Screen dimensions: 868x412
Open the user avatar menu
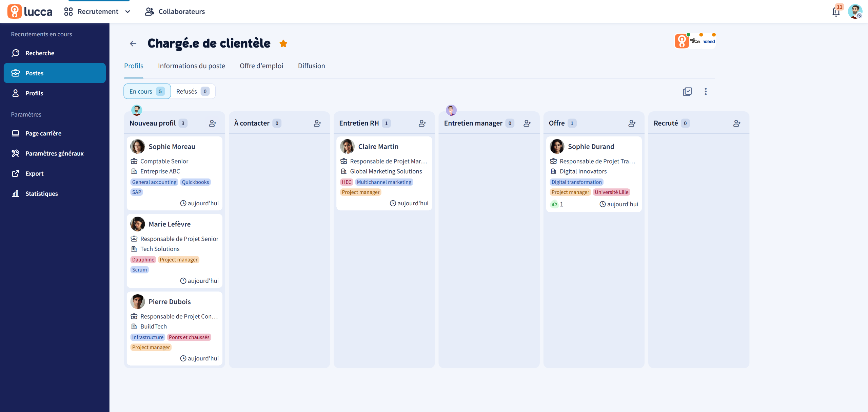click(x=855, y=12)
